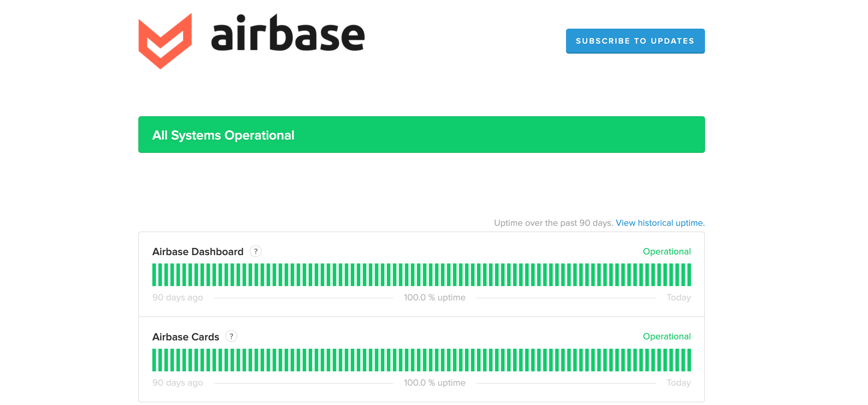This screenshot has width=868, height=405.
Task: Click the first bar in Airbase Dashboard uptime chart
Action: [x=154, y=275]
